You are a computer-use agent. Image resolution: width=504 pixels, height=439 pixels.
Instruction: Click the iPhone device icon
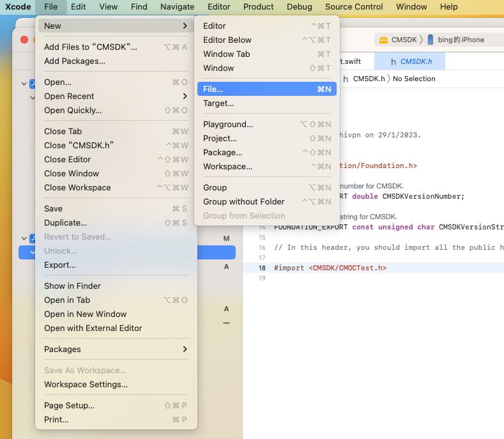coord(431,40)
